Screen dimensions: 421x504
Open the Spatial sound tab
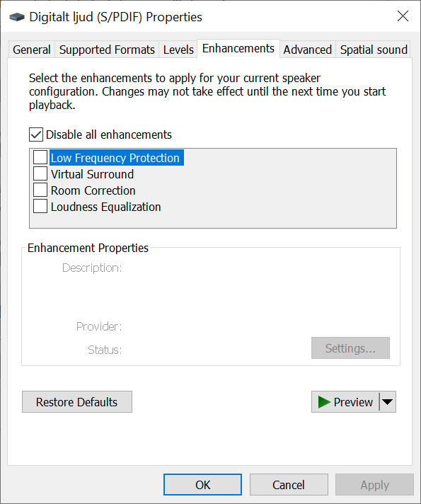(x=374, y=50)
